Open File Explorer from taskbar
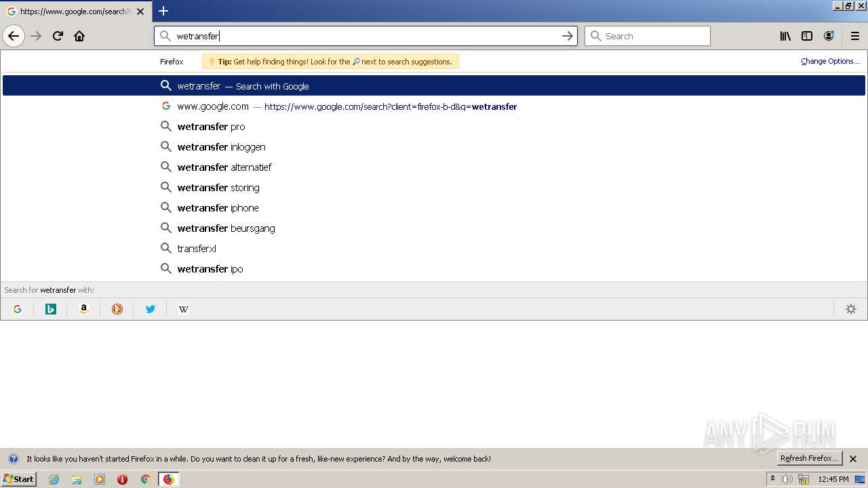 [x=77, y=479]
